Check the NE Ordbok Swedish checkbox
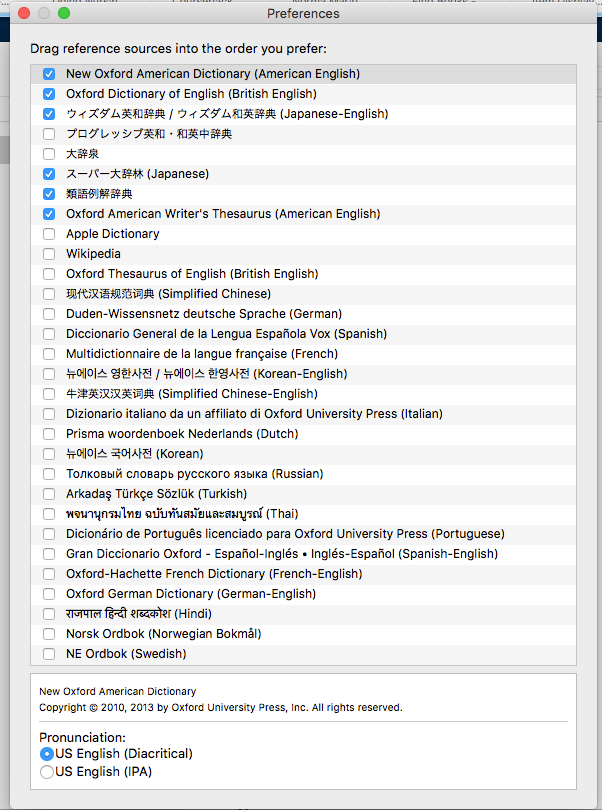Image resolution: width=602 pixels, height=810 pixels. (49, 654)
